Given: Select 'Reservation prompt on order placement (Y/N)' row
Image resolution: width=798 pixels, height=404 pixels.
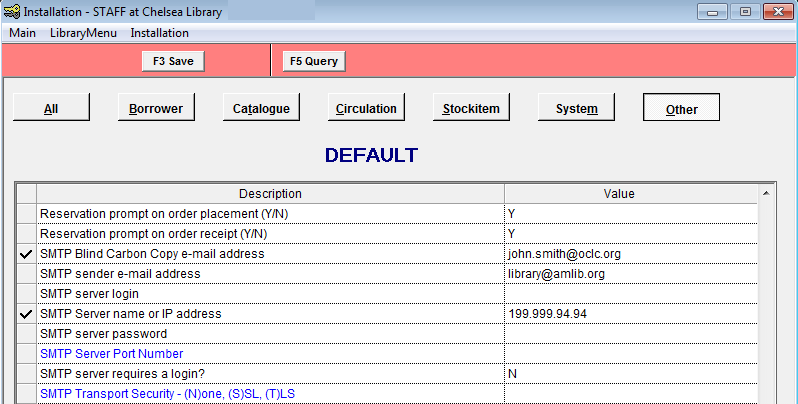Looking at the screenshot, I should click(x=270, y=214).
